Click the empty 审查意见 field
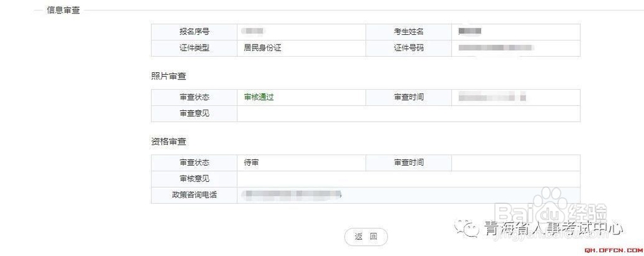 (409, 113)
